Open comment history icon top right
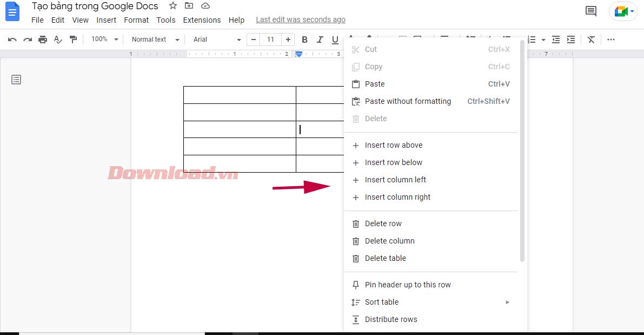The width and height of the screenshot is (644, 335). (590, 11)
